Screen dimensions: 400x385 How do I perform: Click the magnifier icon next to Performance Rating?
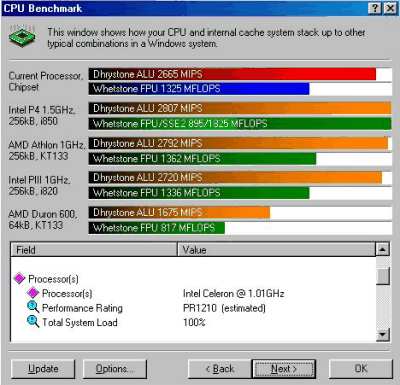pos(33,307)
